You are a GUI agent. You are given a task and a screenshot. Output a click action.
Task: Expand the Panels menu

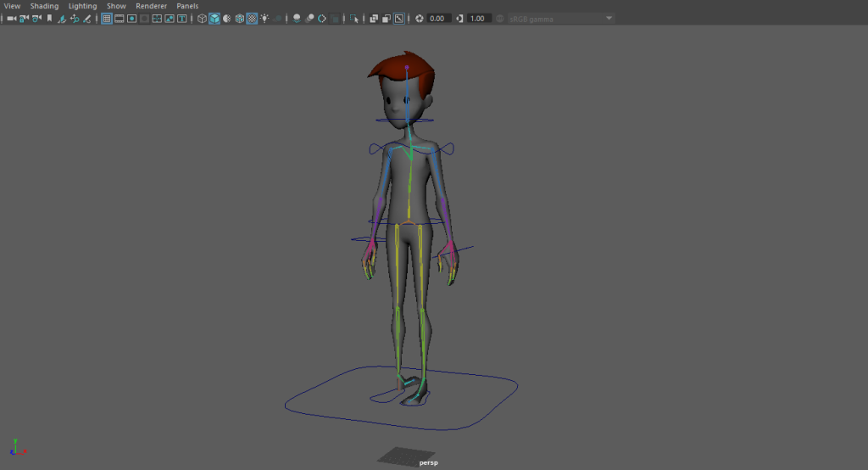[187, 6]
